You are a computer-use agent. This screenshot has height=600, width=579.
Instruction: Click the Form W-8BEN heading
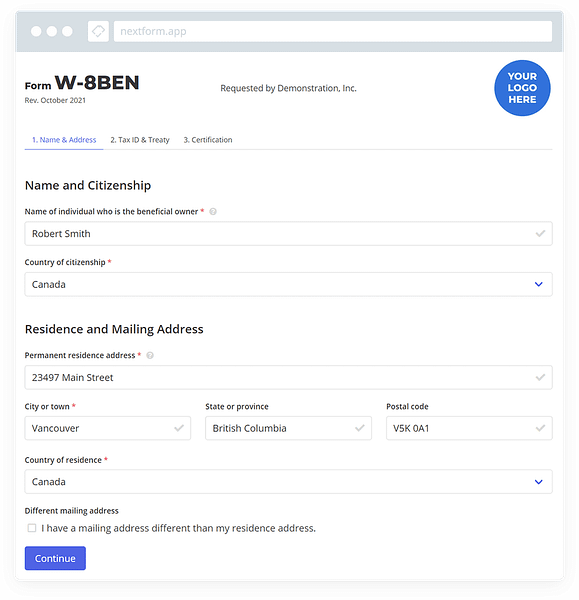(x=82, y=83)
